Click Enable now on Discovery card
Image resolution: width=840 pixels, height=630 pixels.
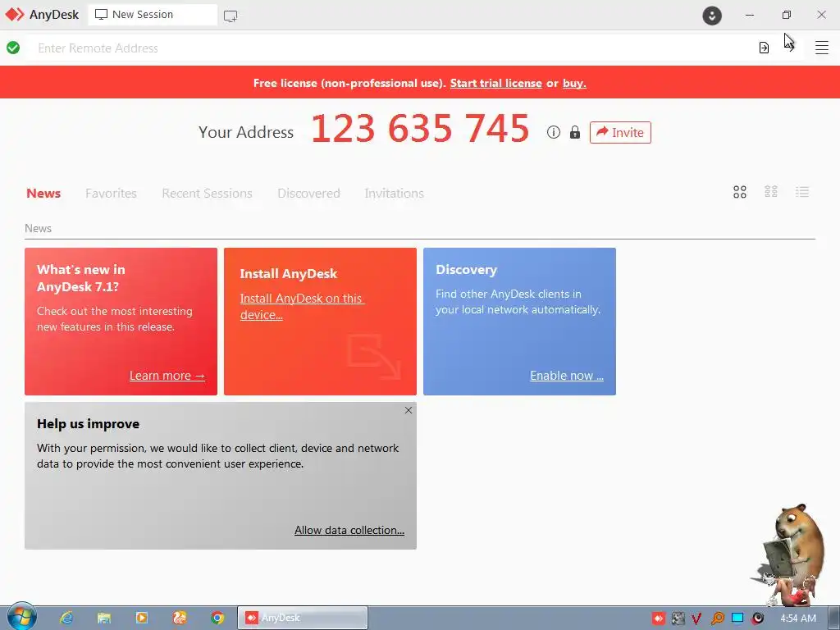[x=567, y=376]
